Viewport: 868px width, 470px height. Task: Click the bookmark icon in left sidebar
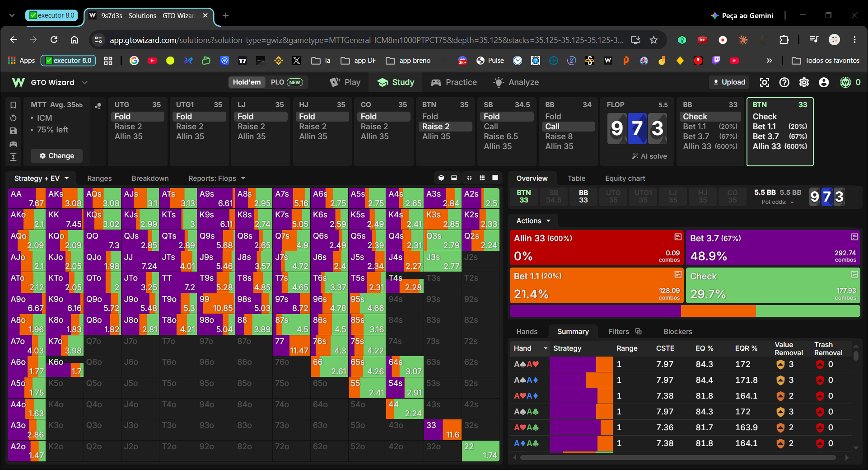(13, 105)
